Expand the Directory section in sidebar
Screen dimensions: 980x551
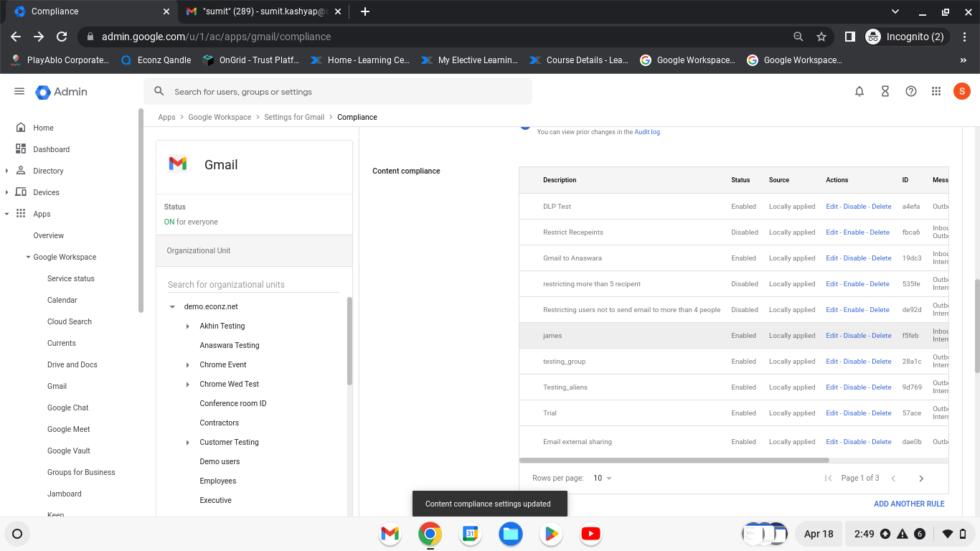[7, 171]
